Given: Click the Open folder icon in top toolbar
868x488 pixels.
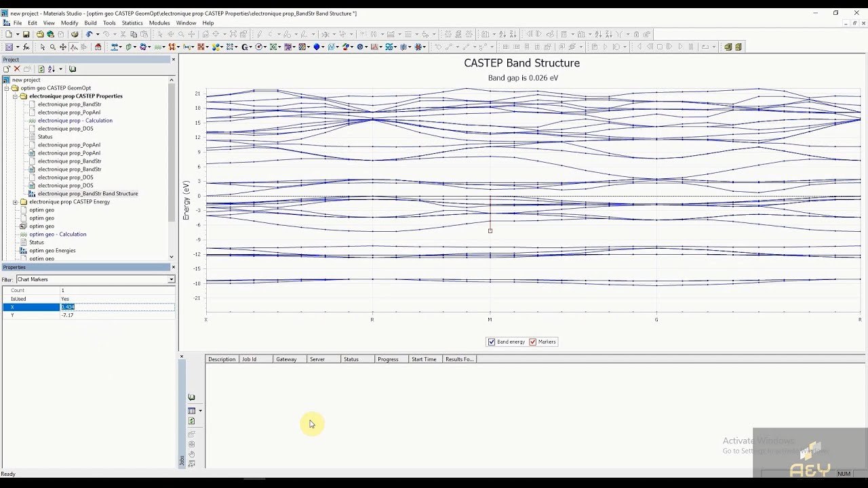Looking at the screenshot, I should pyautogui.click(x=40, y=34).
